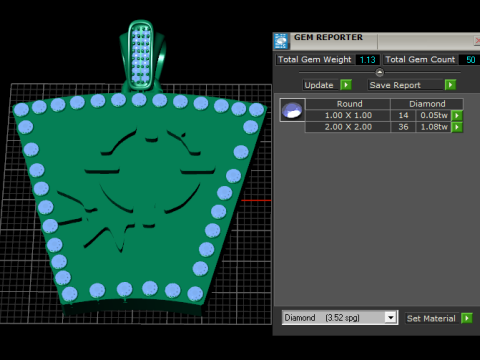Screen dimensions: 480x360
Task: Click the Total Gem Count label
Action: (420, 60)
